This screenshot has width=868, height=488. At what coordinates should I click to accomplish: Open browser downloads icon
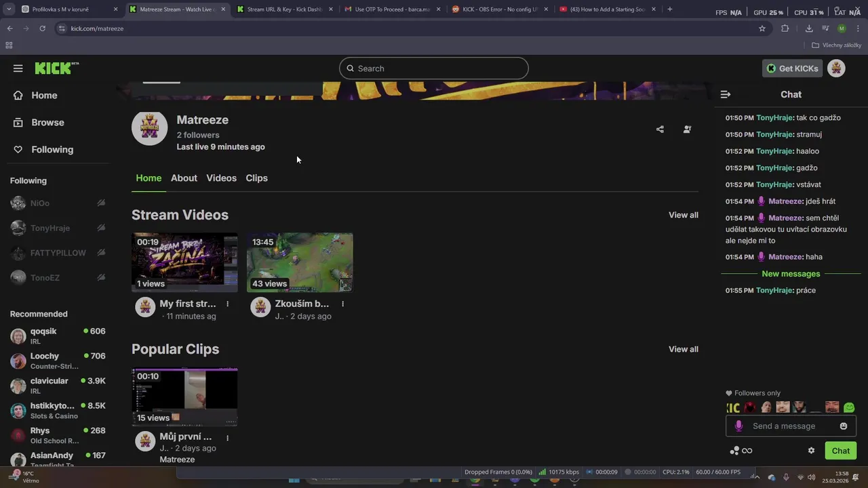pos(809,28)
